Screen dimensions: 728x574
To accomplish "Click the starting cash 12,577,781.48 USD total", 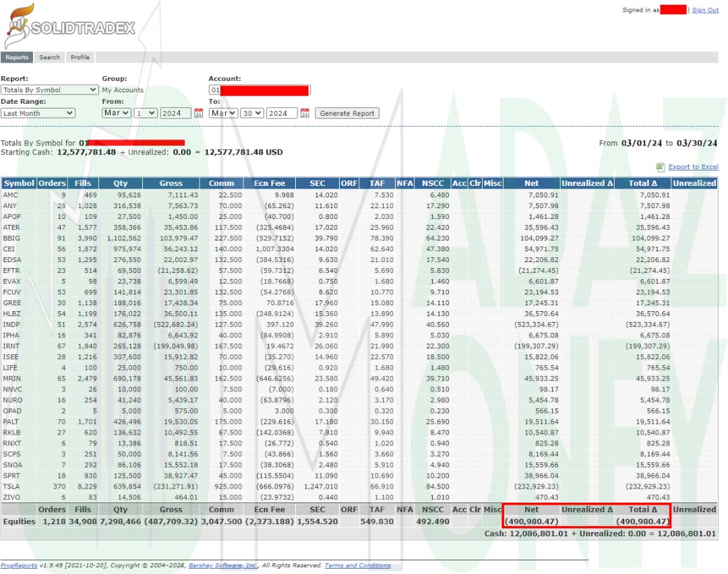I will point(243,152).
